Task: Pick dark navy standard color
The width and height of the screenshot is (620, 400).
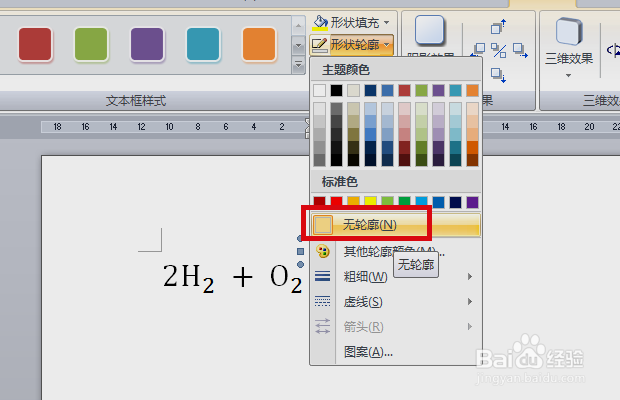Action: coord(456,201)
